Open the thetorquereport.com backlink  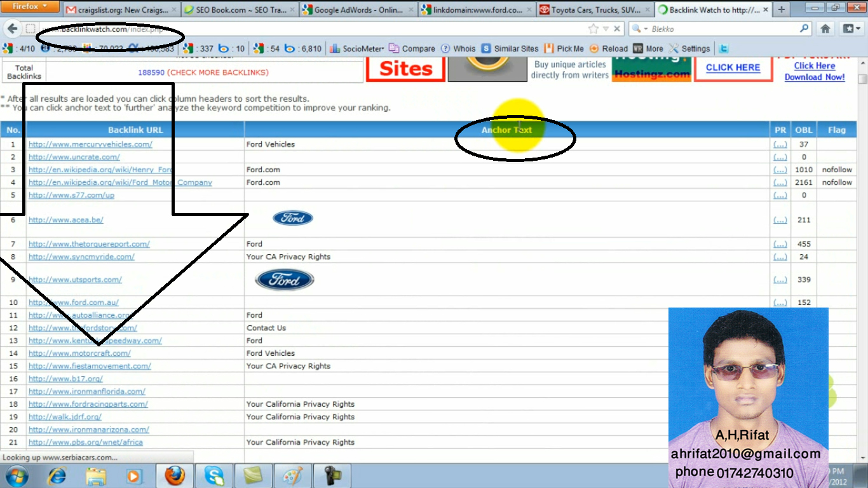click(x=89, y=244)
